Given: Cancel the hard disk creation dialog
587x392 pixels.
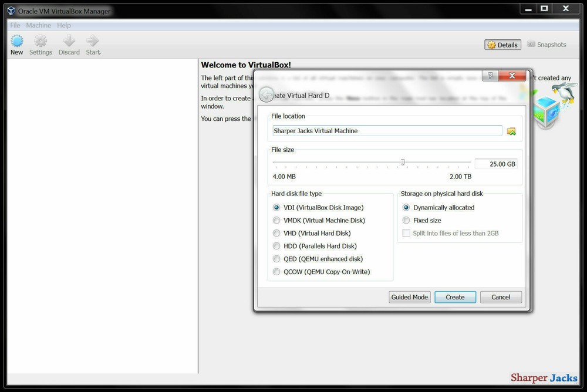Looking at the screenshot, I should [x=501, y=297].
